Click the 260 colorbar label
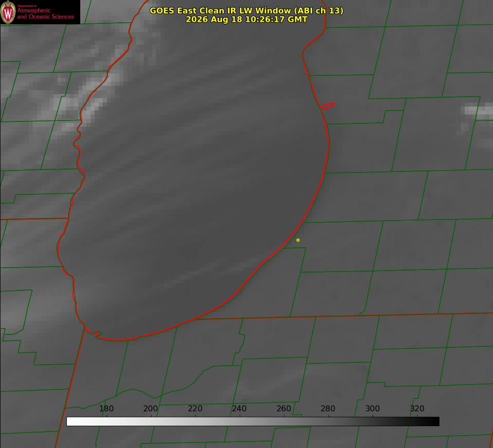The width and height of the screenshot is (493, 448). 283,408
